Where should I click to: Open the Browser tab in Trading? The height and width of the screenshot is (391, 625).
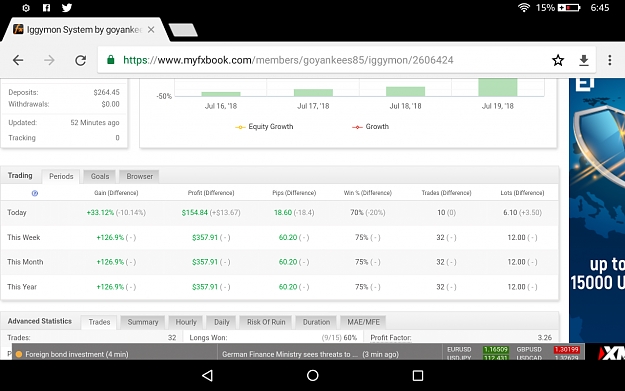140,176
